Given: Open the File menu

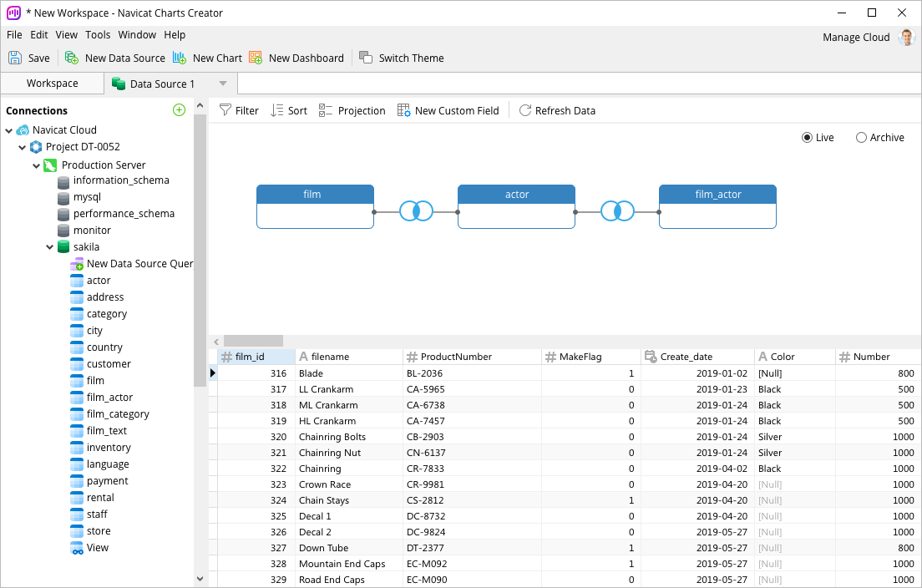Looking at the screenshot, I should (14, 35).
